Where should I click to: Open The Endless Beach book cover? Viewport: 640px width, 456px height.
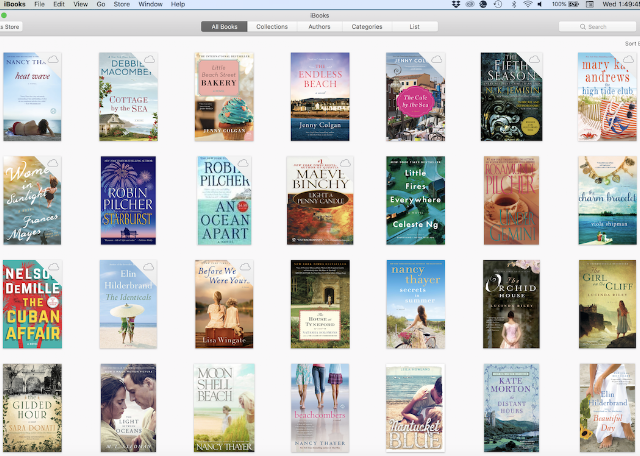click(x=320, y=97)
